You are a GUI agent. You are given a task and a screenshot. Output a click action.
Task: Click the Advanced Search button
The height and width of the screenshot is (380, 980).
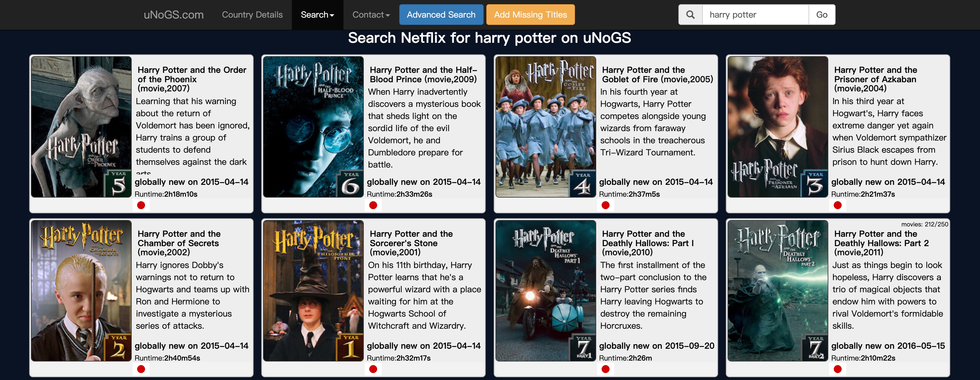441,15
